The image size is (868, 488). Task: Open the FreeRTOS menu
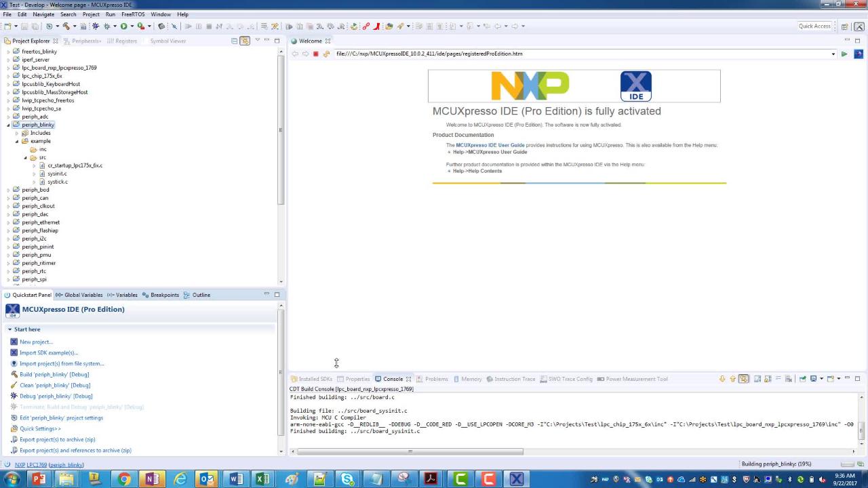click(133, 14)
